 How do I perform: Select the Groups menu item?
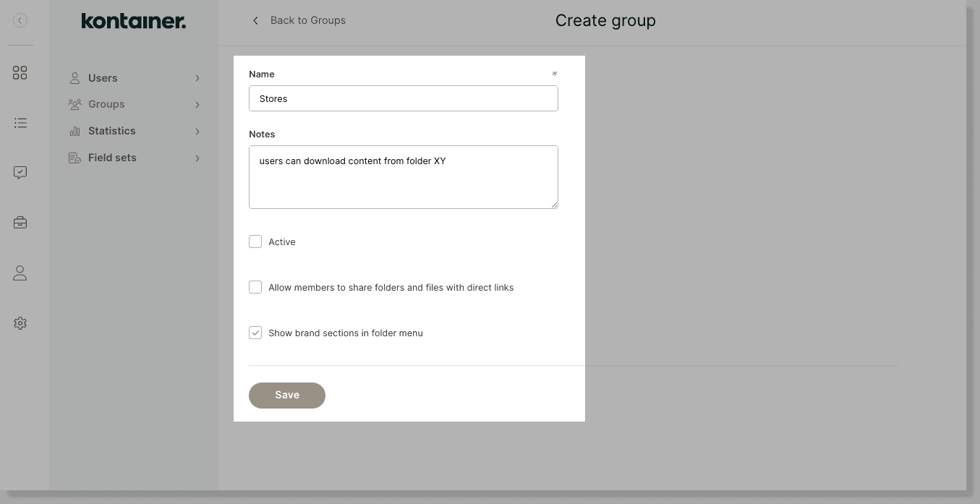pyautogui.click(x=106, y=104)
